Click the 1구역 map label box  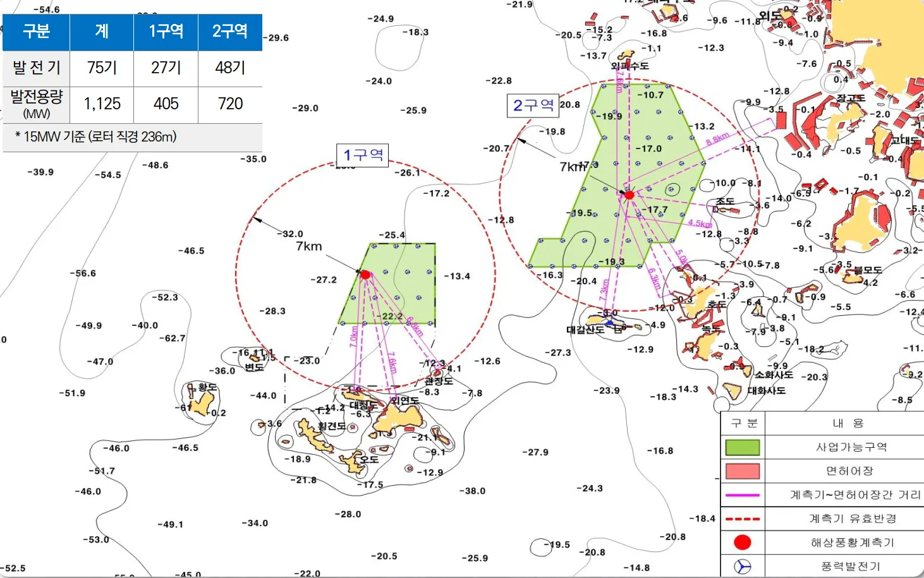pyautogui.click(x=363, y=155)
